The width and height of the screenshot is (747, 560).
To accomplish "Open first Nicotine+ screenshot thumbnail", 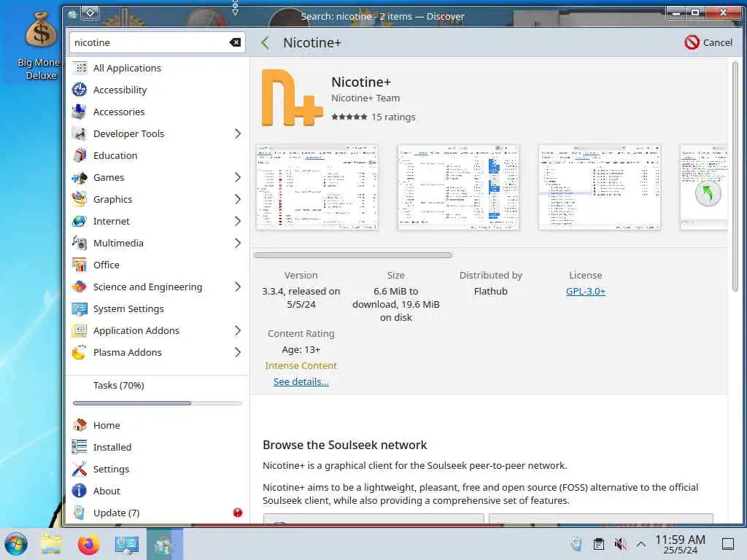I will [x=317, y=187].
